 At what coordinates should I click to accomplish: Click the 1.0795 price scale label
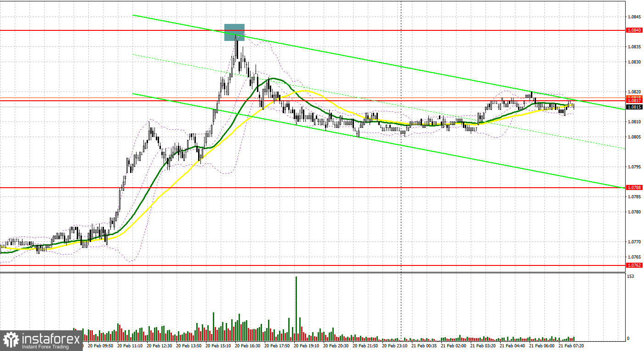coord(634,167)
